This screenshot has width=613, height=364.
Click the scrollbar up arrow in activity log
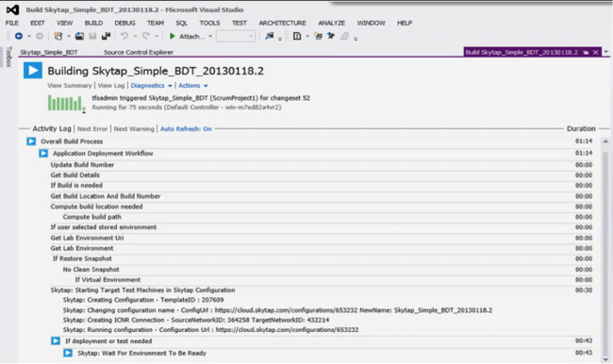pyautogui.click(x=605, y=141)
